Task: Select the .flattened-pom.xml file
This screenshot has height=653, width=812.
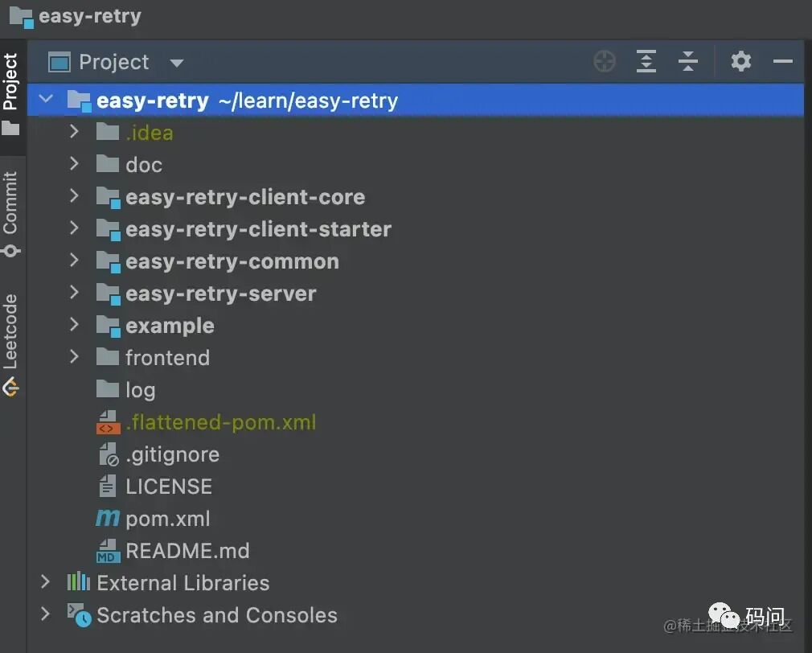Action: click(220, 422)
